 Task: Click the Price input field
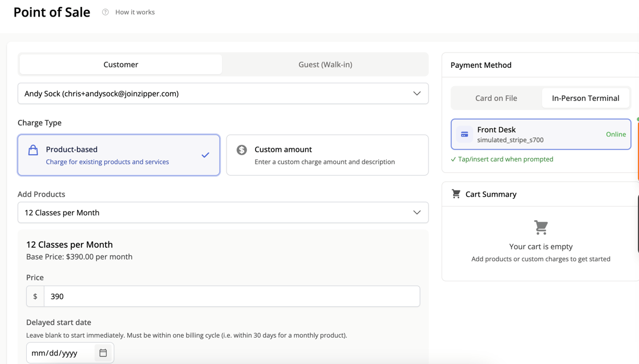tap(232, 297)
